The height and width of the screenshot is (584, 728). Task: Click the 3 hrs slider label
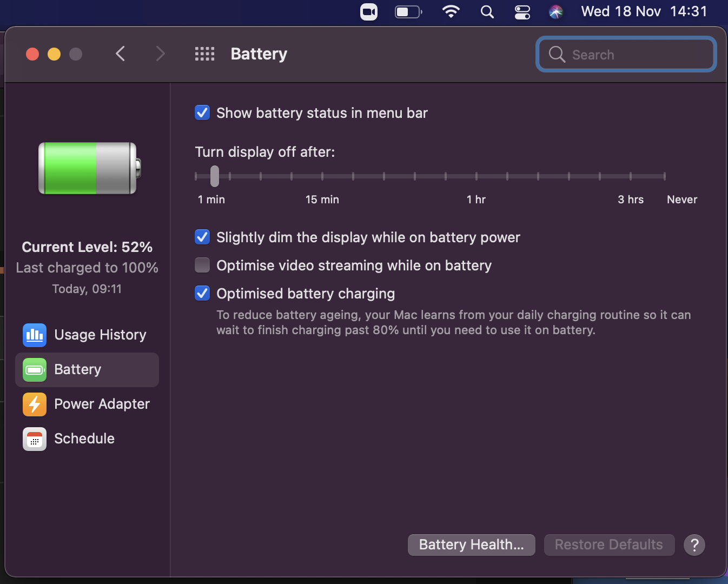[631, 200]
